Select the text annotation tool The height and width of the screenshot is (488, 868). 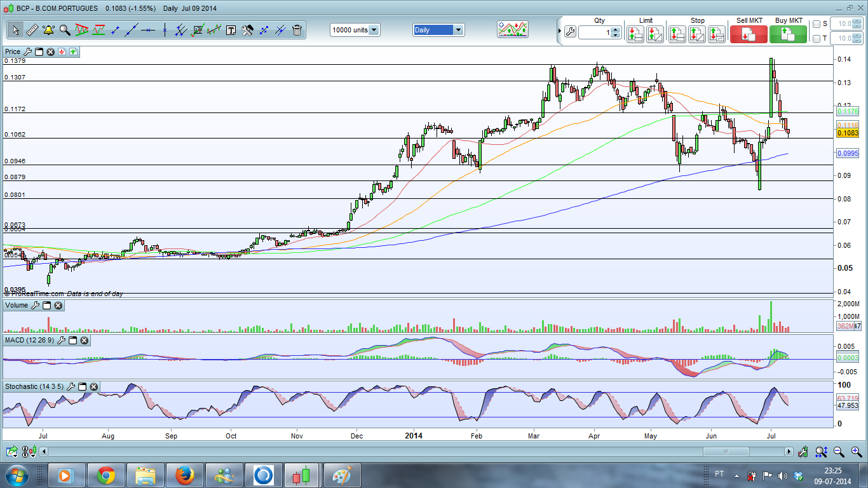(x=231, y=30)
